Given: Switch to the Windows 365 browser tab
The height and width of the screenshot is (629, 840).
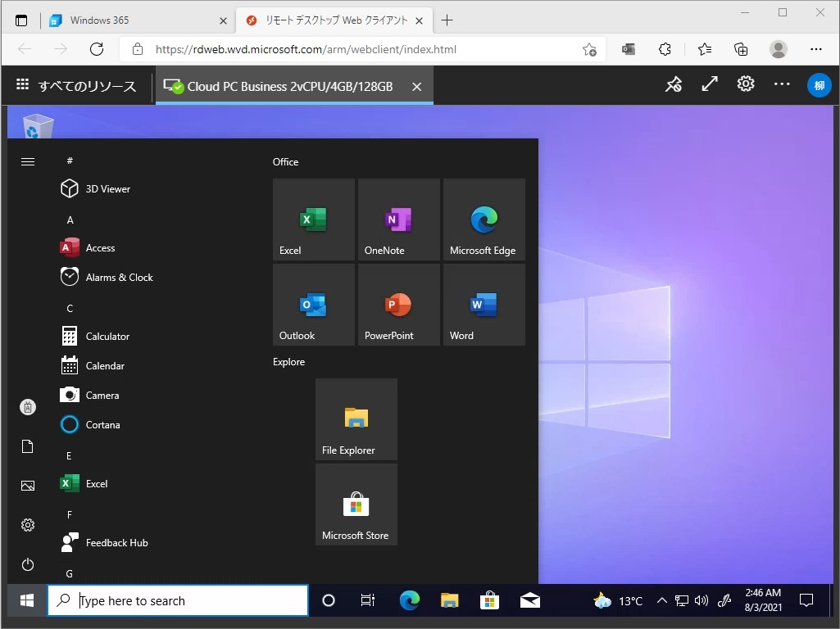Looking at the screenshot, I should coord(131,20).
